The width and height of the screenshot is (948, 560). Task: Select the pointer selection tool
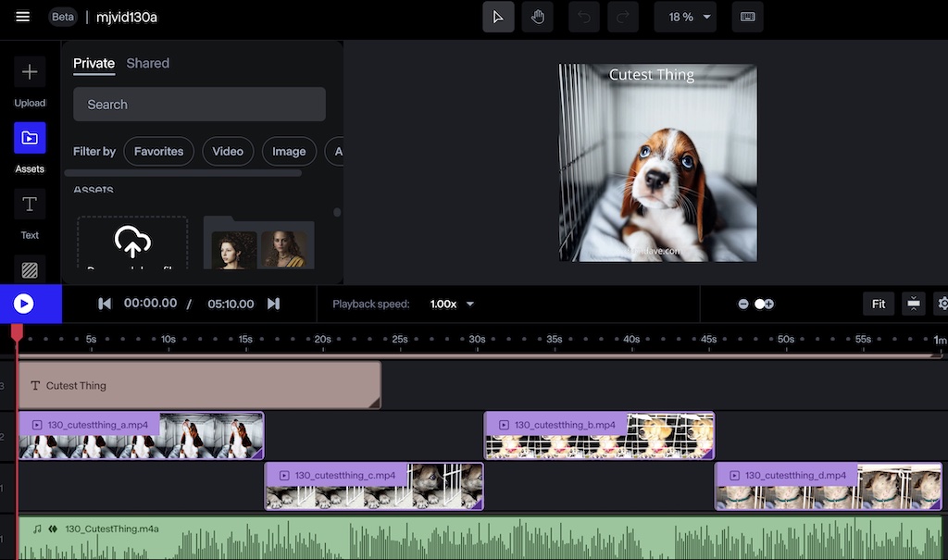pyautogui.click(x=498, y=17)
